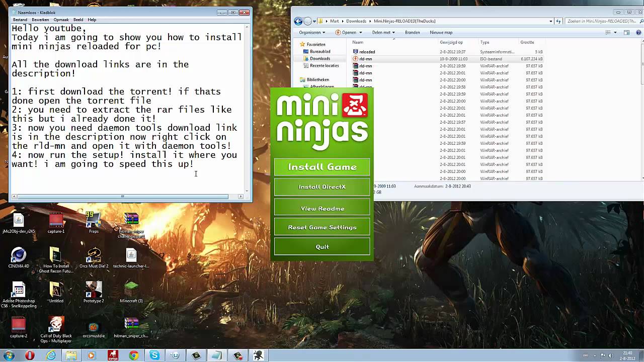Open the address bar history dropdown
This screenshot has height=362, width=644.
[551, 21]
